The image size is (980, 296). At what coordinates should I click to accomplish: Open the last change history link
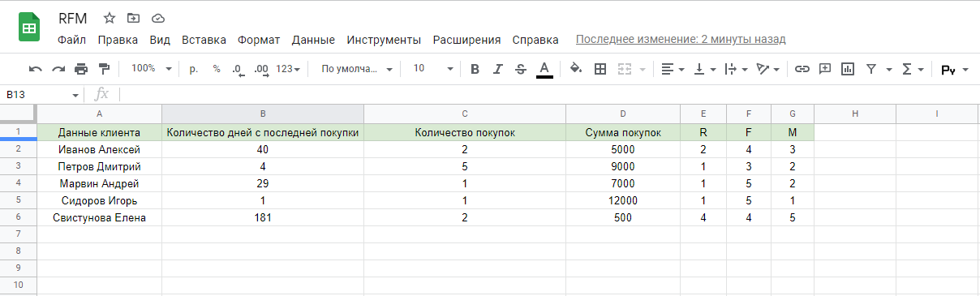pos(681,39)
